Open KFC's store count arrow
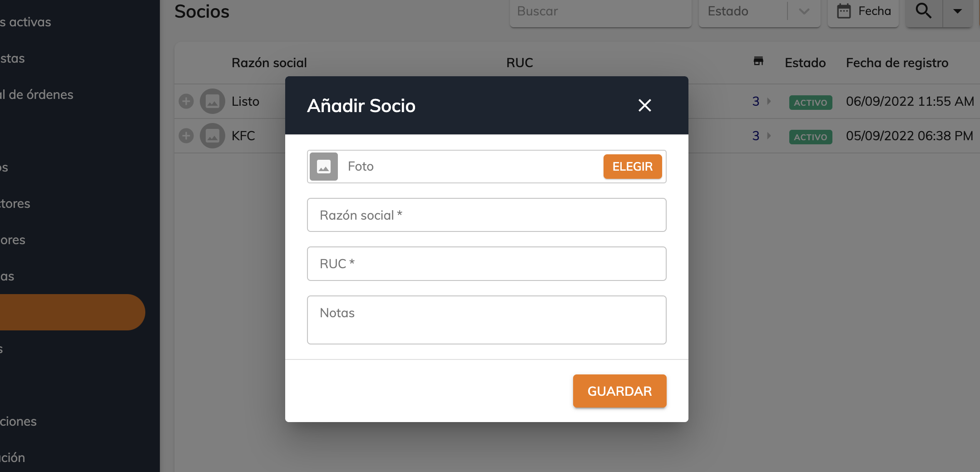The width and height of the screenshot is (980, 472). click(769, 136)
